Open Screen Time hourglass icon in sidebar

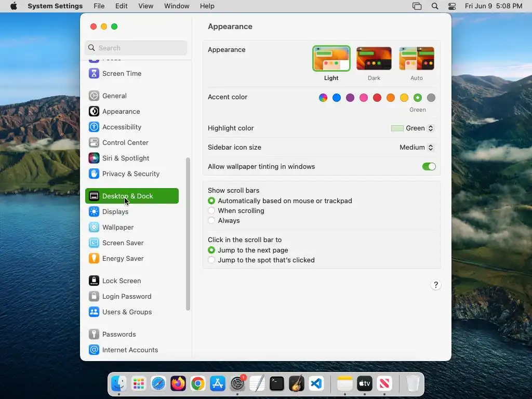[x=94, y=73]
